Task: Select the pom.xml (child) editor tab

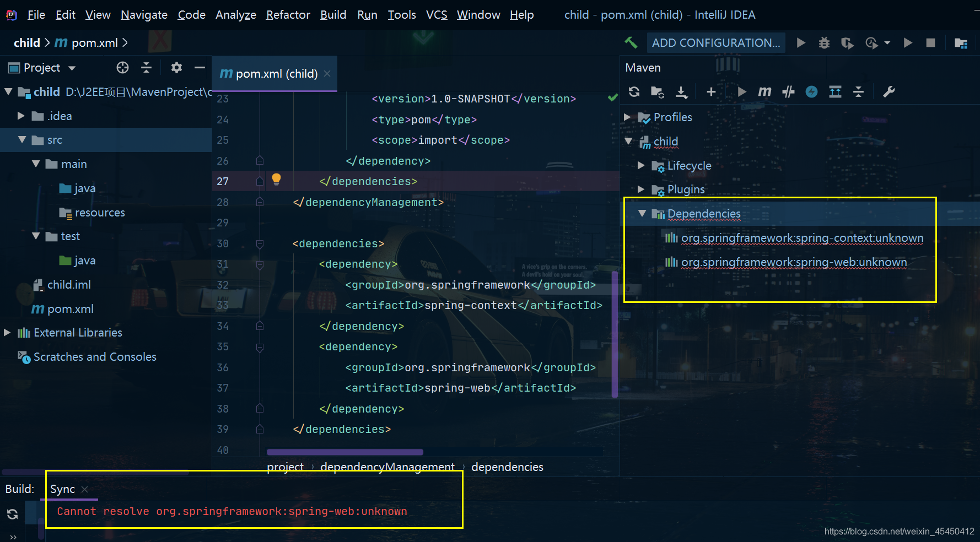Action: (x=274, y=73)
